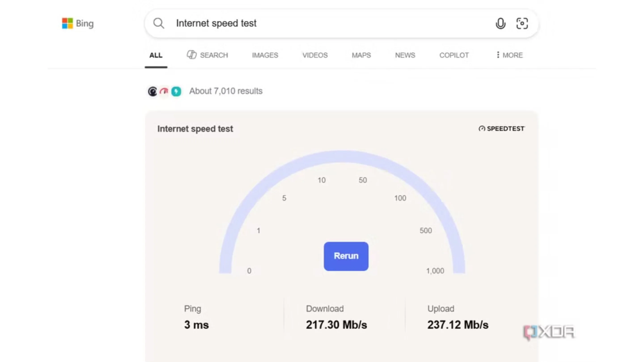Viewport: 644px width, 362px height.
Task: Open the MAPS tab
Action: click(361, 55)
